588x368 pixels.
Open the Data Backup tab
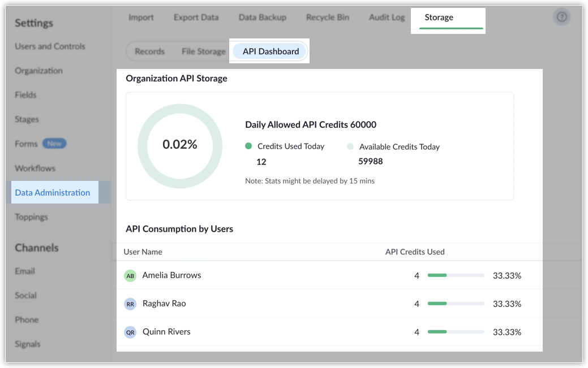coord(263,17)
